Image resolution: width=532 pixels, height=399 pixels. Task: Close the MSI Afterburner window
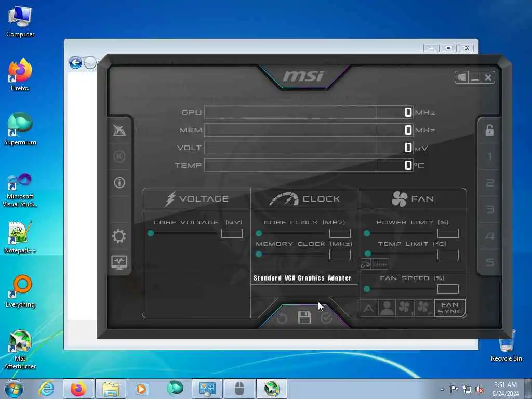pyautogui.click(x=488, y=78)
